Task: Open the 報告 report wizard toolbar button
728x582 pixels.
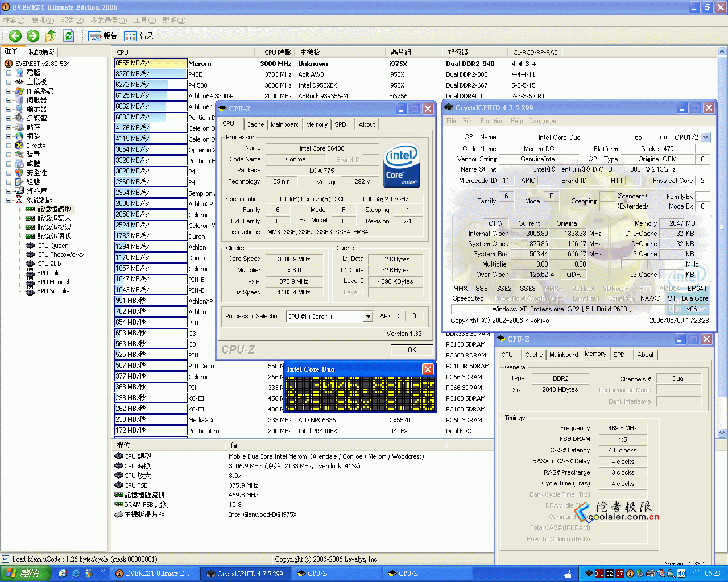Action: point(103,36)
